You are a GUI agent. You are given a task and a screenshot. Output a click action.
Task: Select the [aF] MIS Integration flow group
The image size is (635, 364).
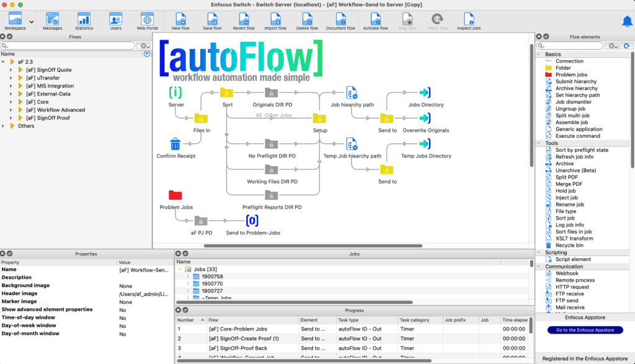click(x=50, y=86)
